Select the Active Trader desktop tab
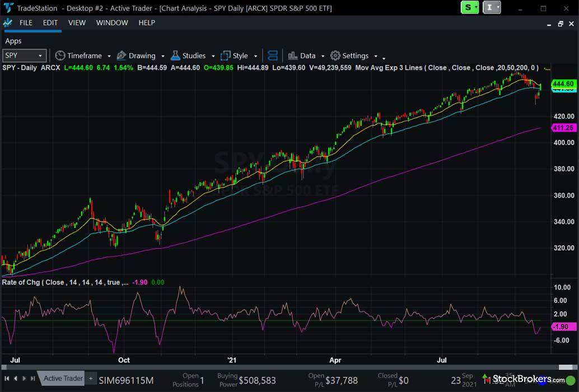The height and width of the screenshot is (392, 579). pos(63,379)
